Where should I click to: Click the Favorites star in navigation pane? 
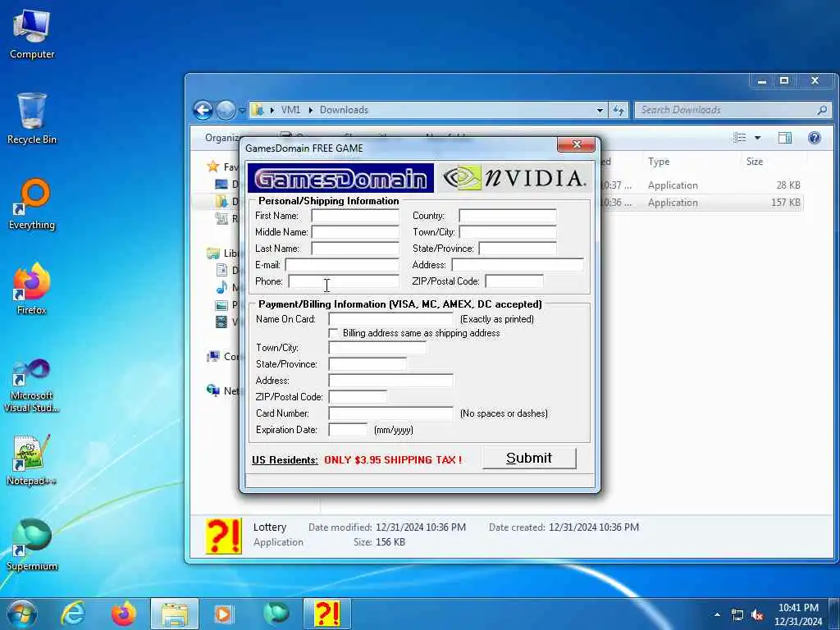(213, 167)
